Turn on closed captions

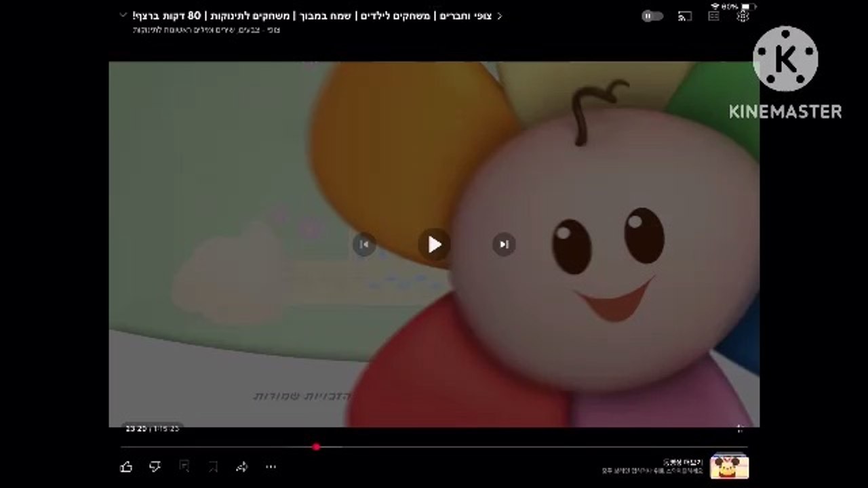click(714, 16)
